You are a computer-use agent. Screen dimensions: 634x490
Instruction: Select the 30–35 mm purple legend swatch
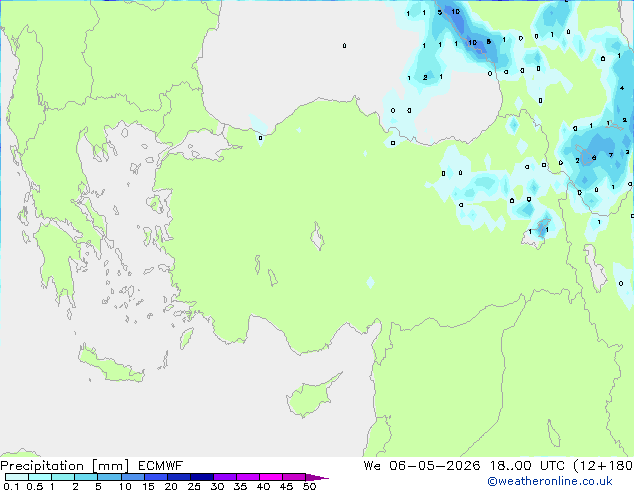click(x=225, y=477)
